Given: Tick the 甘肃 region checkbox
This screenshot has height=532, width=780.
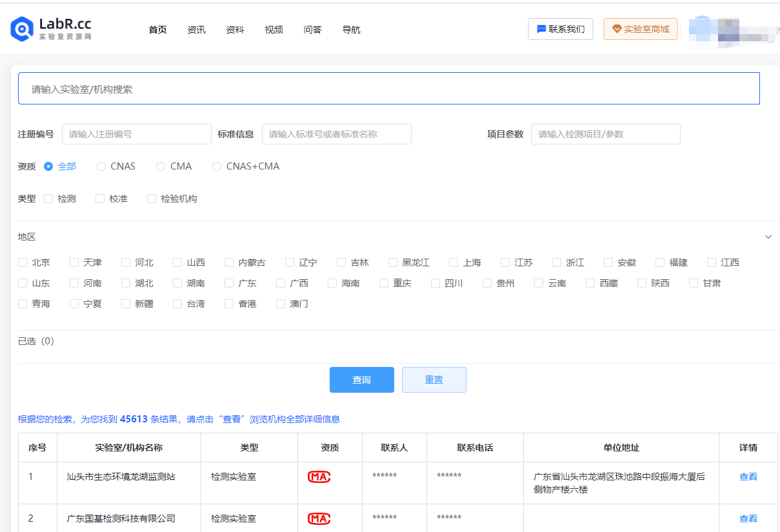Looking at the screenshot, I should coord(694,283).
